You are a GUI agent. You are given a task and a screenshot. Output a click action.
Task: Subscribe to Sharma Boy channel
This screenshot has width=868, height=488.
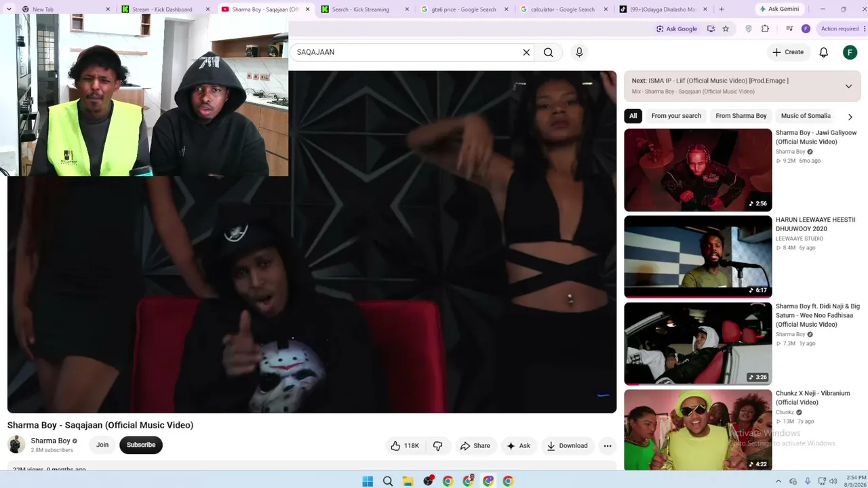pos(141,445)
